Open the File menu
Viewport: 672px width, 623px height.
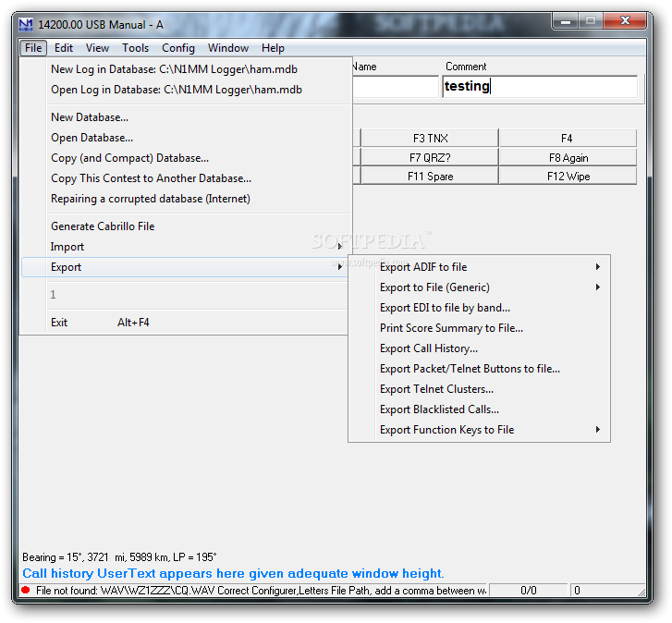[33, 47]
